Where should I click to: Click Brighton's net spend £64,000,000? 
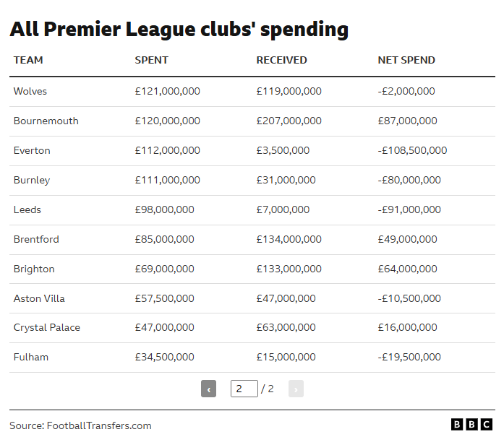click(x=408, y=269)
